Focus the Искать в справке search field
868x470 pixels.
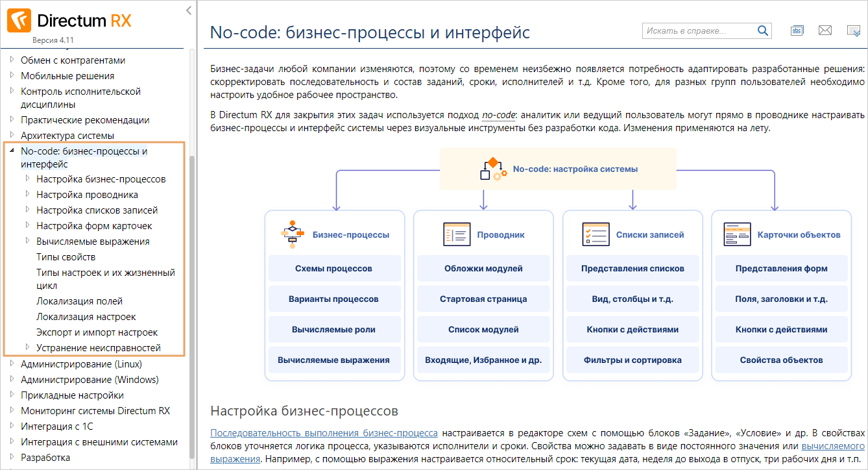(697, 31)
